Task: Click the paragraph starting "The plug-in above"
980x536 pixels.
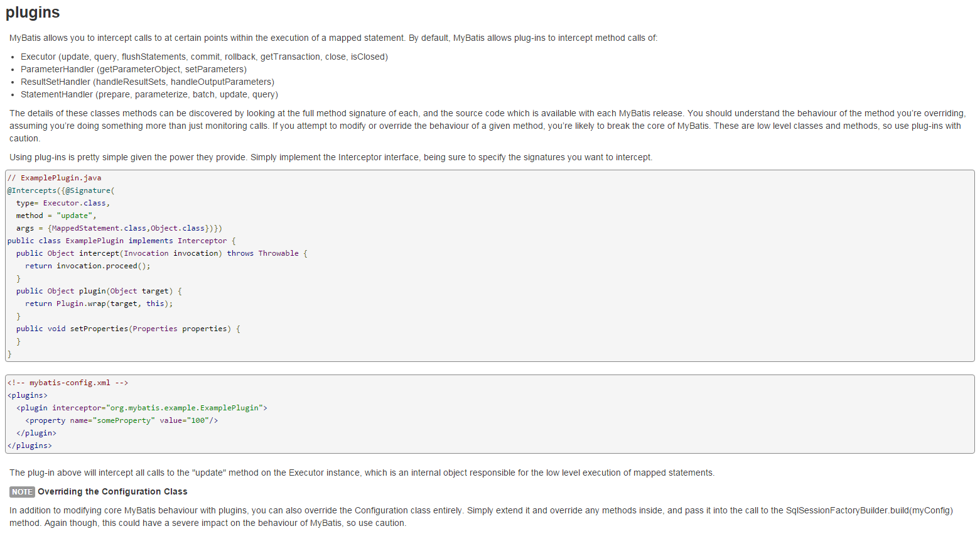Action: [362, 473]
